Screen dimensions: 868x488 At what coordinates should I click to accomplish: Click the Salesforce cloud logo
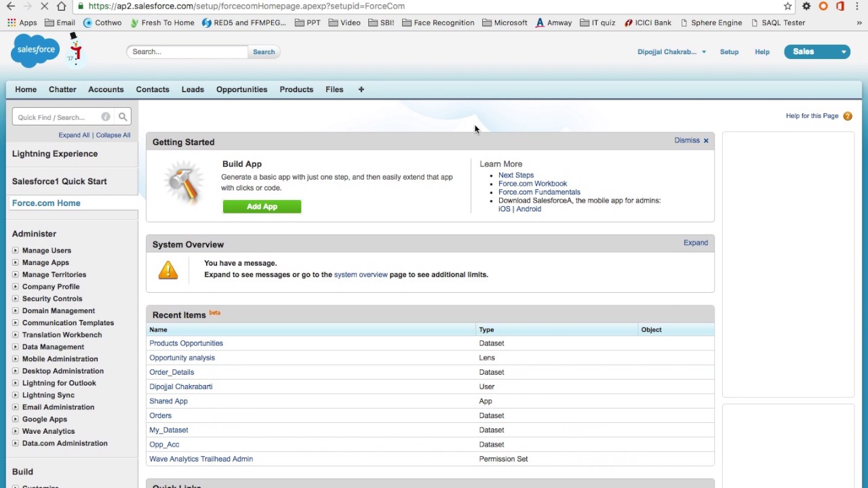coord(35,51)
